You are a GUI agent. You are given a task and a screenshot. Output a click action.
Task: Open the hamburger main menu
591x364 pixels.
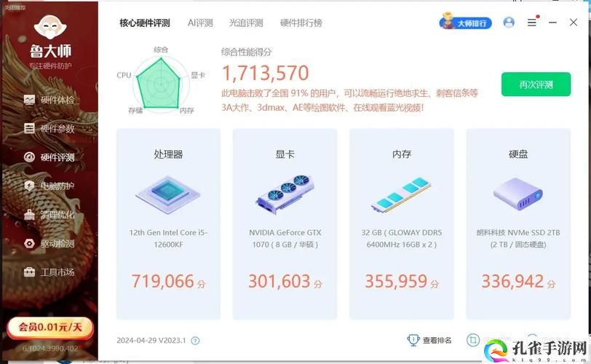click(532, 23)
